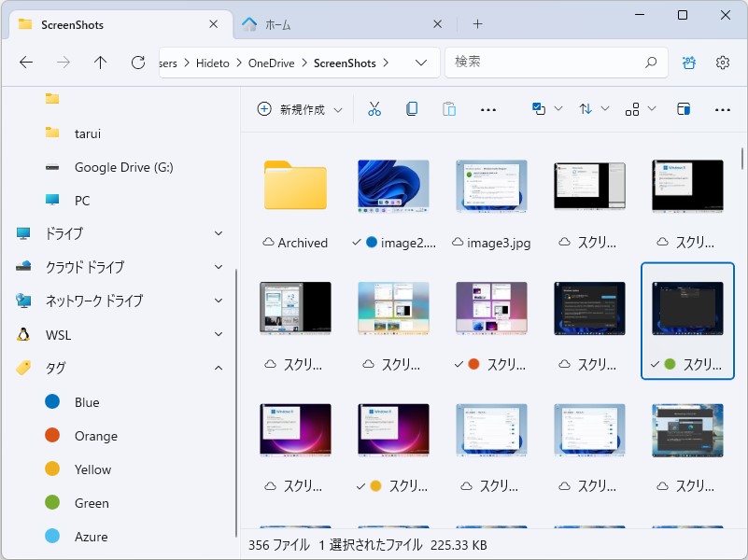Open the Settings gear near the top right

(722, 63)
